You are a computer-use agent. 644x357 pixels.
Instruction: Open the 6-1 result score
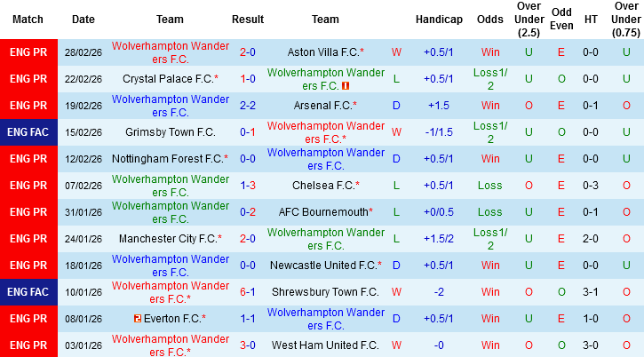point(248,292)
